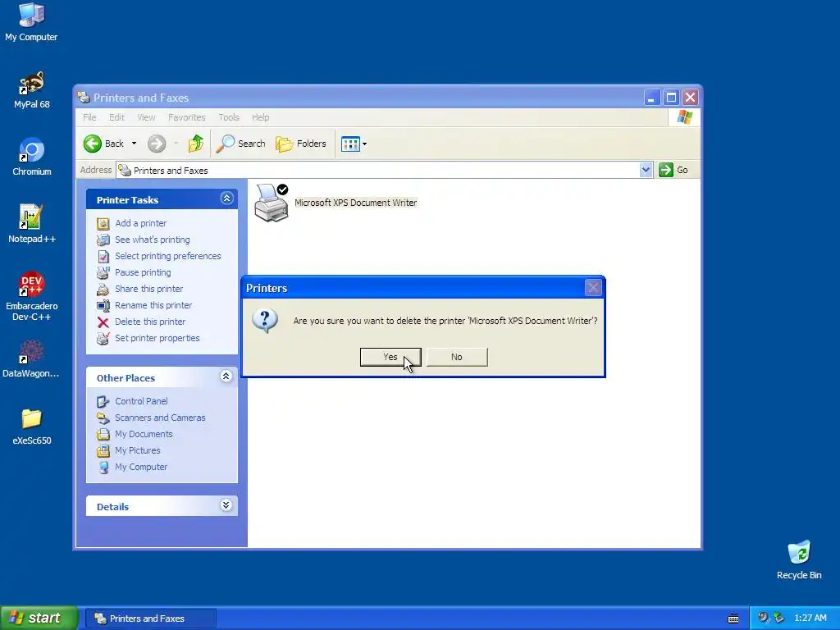This screenshot has height=630, width=840.
Task: Click the red X delete printer icon
Action: [103, 322]
